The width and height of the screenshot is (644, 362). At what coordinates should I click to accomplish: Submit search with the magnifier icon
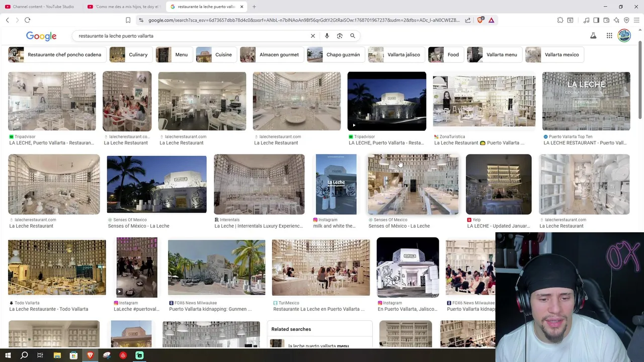[x=353, y=36]
